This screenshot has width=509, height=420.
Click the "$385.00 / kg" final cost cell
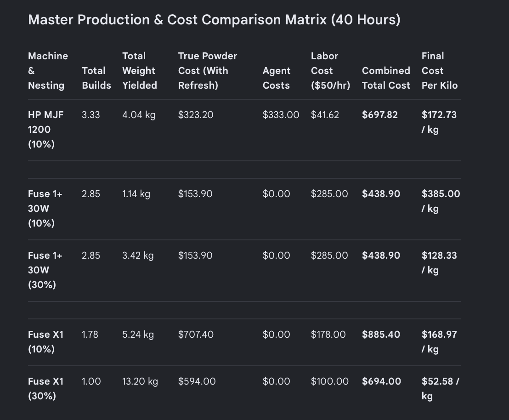[x=441, y=201]
